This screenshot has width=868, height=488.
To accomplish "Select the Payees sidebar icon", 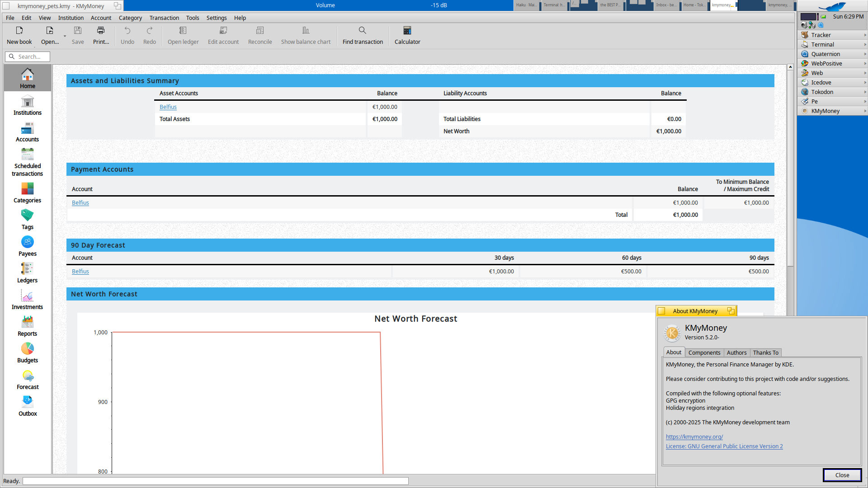I will pyautogui.click(x=28, y=246).
